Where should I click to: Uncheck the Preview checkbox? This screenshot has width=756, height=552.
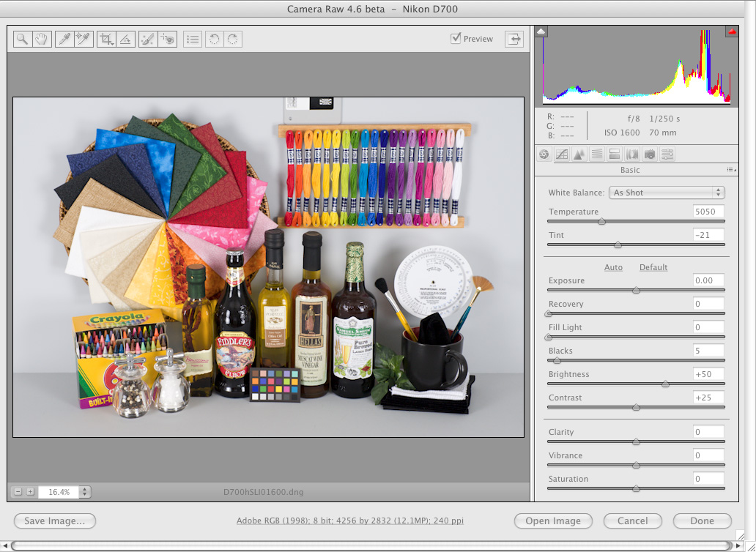456,39
